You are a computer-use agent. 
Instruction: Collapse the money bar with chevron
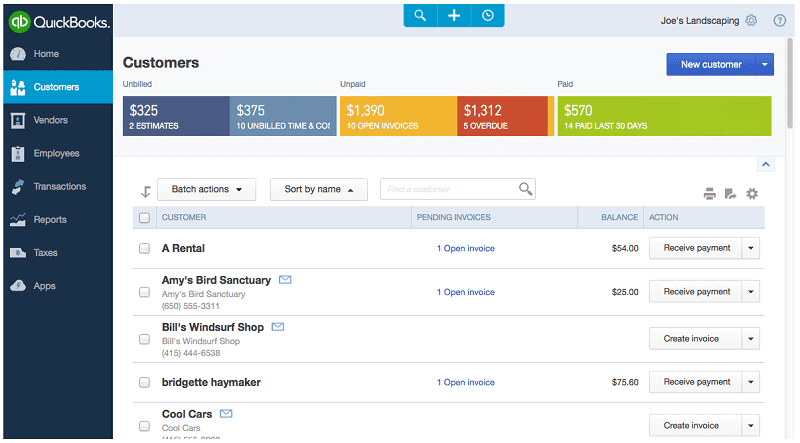pos(766,164)
